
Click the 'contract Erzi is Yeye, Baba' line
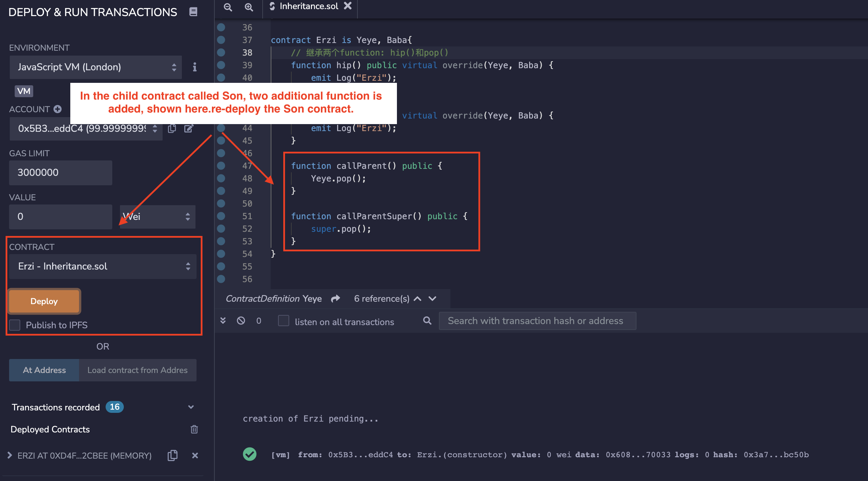(x=342, y=40)
